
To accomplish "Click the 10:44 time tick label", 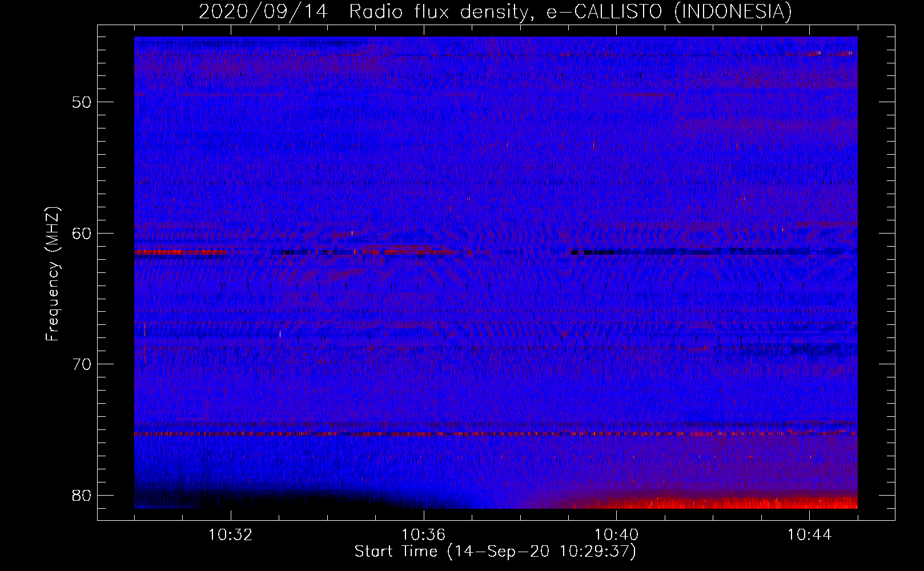I will 809,535.
